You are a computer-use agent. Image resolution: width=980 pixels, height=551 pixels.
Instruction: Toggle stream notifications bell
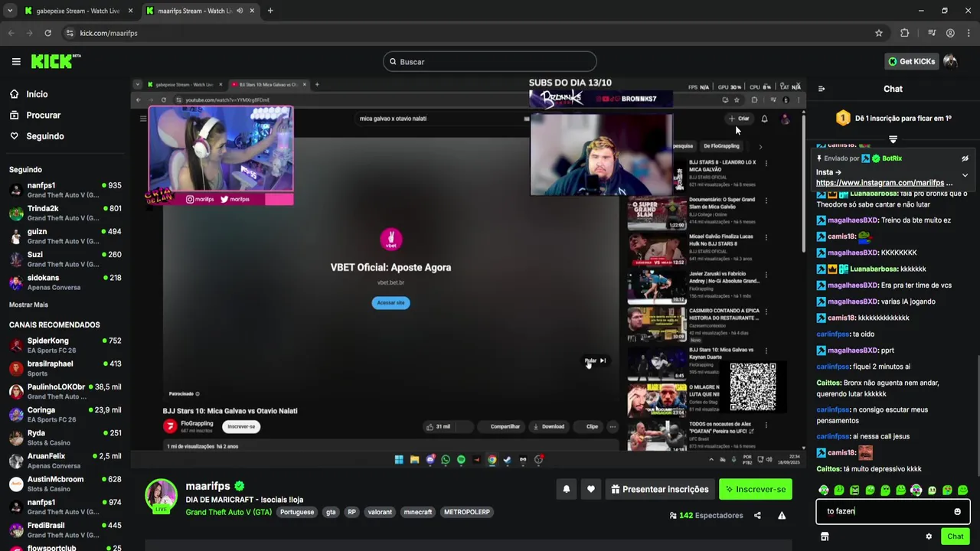[567, 489]
